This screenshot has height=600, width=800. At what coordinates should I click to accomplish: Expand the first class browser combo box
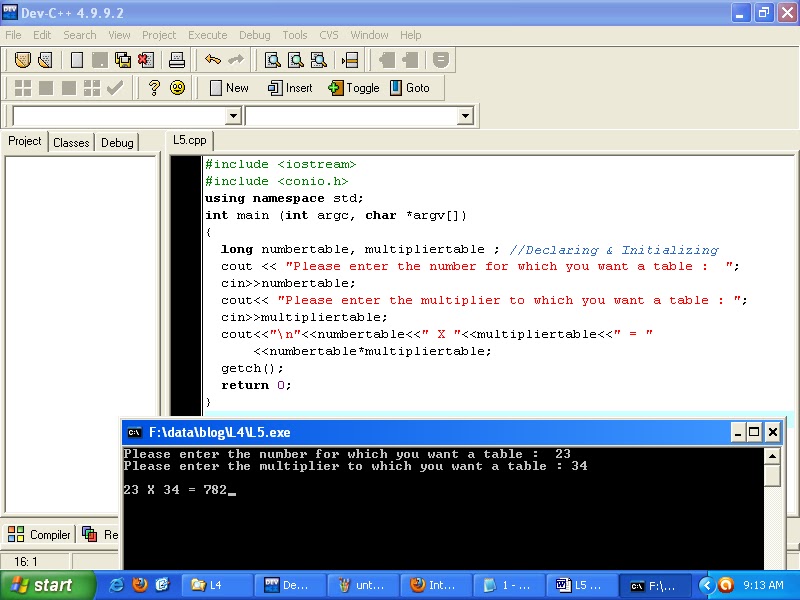[233, 116]
